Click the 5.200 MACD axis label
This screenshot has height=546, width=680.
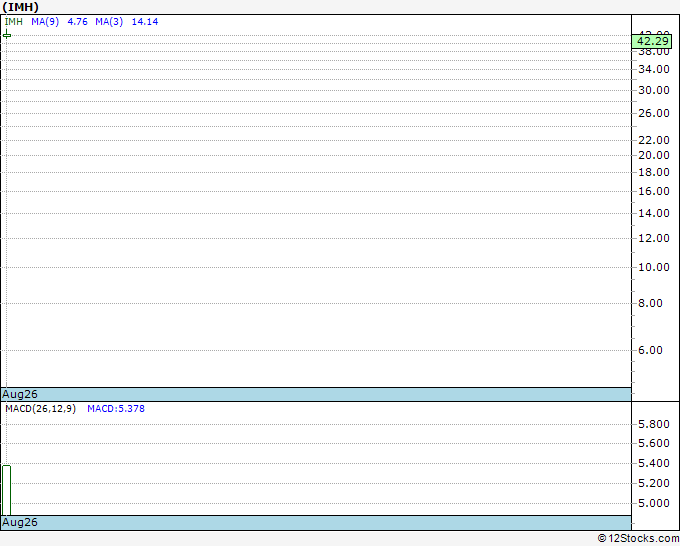tap(654, 483)
